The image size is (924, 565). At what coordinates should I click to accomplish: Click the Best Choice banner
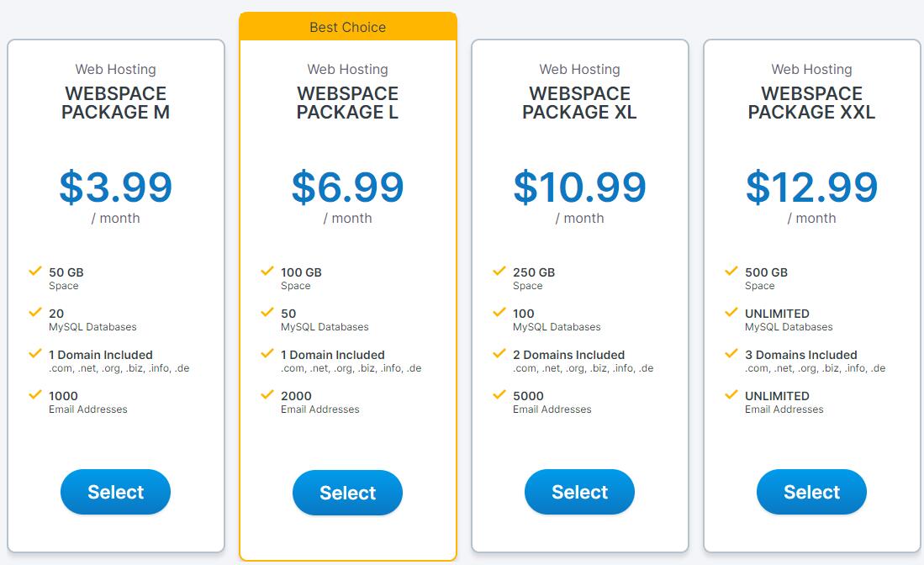(x=348, y=27)
